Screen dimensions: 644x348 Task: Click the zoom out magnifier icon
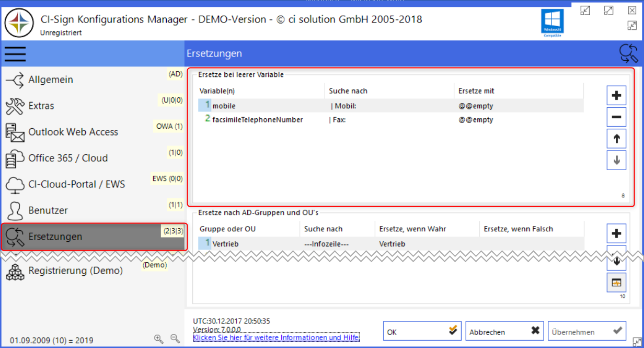(x=175, y=339)
